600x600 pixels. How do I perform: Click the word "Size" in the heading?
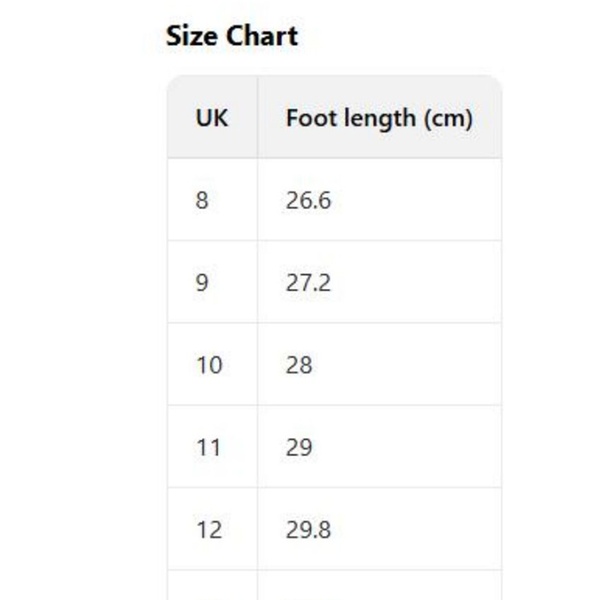(x=192, y=36)
